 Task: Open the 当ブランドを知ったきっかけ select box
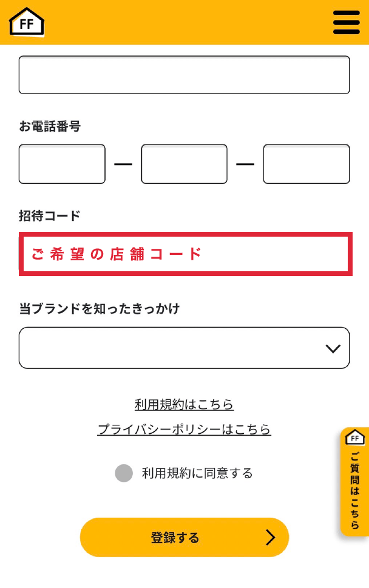pos(184,348)
